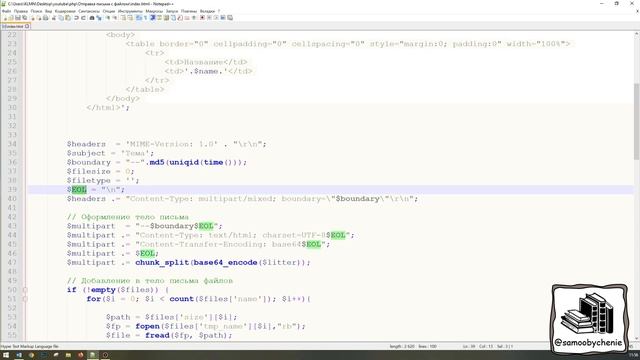Screen dimensions: 640x360
Task: Click the $subject = 'Тема' line
Action: click(x=111, y=153)
